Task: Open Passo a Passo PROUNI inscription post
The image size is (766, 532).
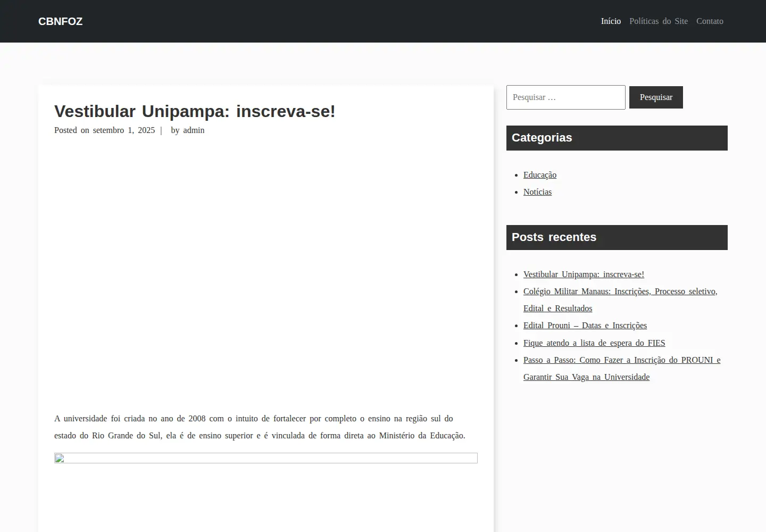Action: tap(622, 369)
